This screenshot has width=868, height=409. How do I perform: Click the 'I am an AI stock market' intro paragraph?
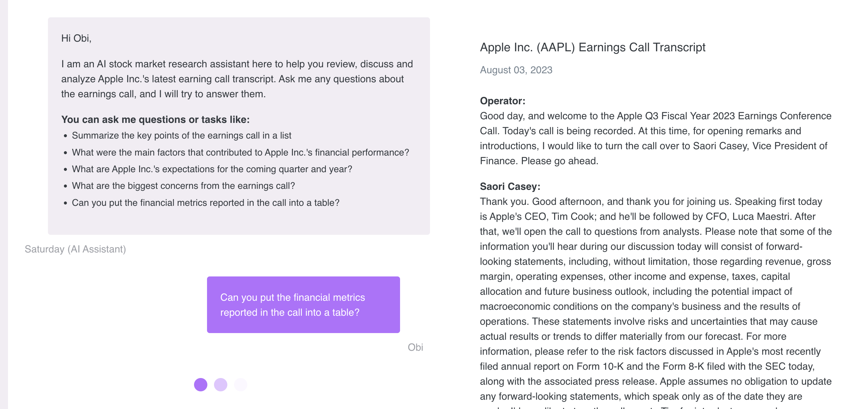[237, 79]
